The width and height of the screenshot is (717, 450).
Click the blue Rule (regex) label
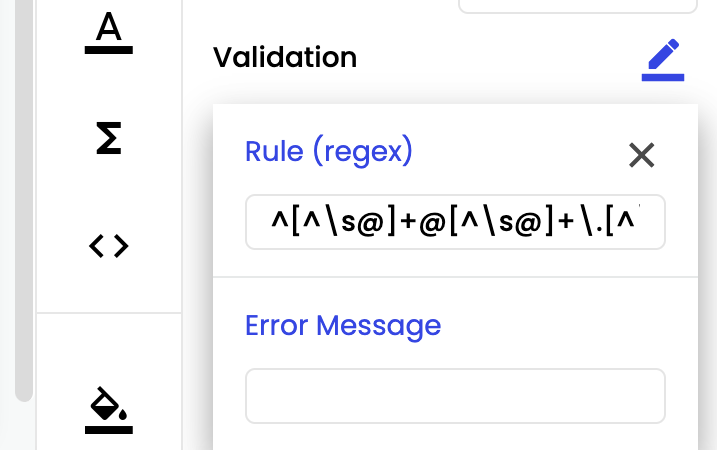[x=329, y=151]
